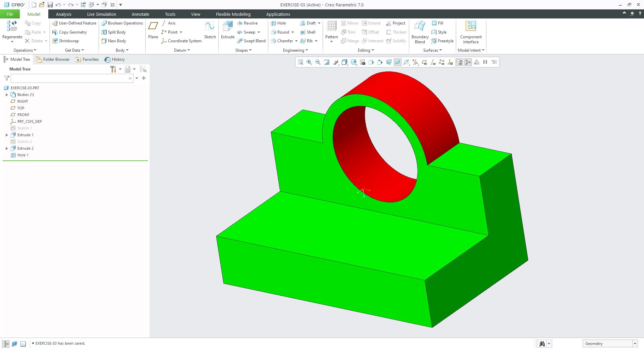Viewport: 644px width, 349px height.
Task: Open the History tab
Action: tap(115, 59)
